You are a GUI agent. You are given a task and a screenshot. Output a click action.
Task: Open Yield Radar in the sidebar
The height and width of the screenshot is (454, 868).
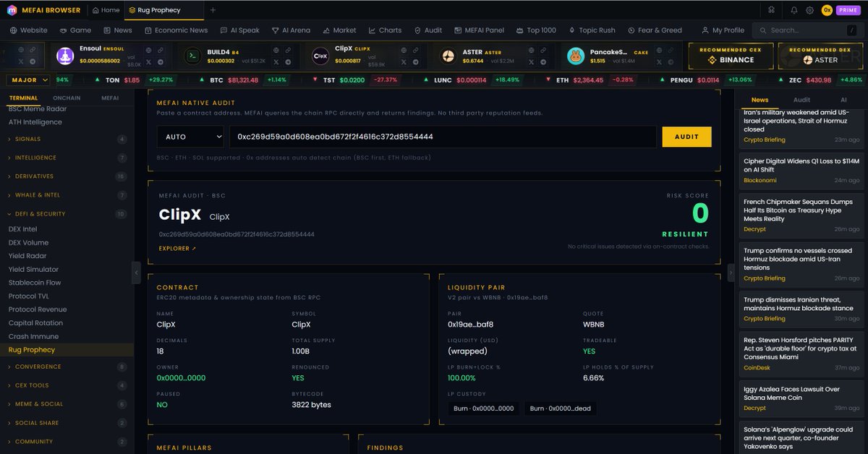coord(27,256)
